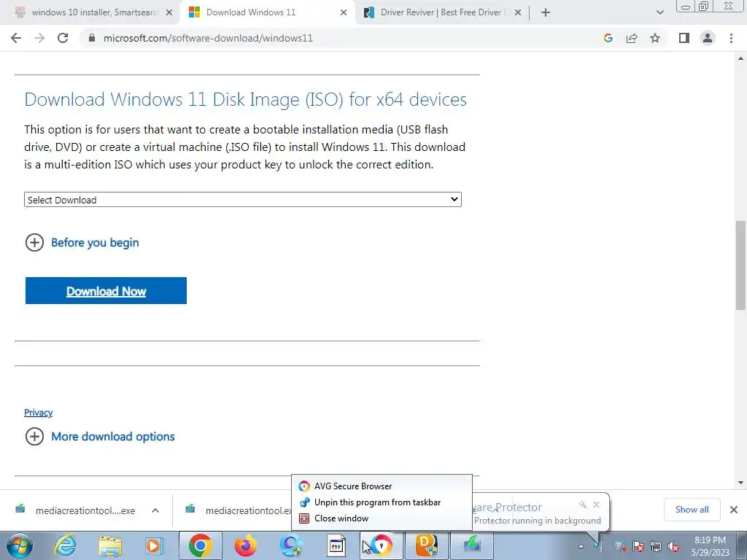Open a new browser tab
The width and height of the screenshot is (747, 560).
pyautogui.click(x=546, y=12)
